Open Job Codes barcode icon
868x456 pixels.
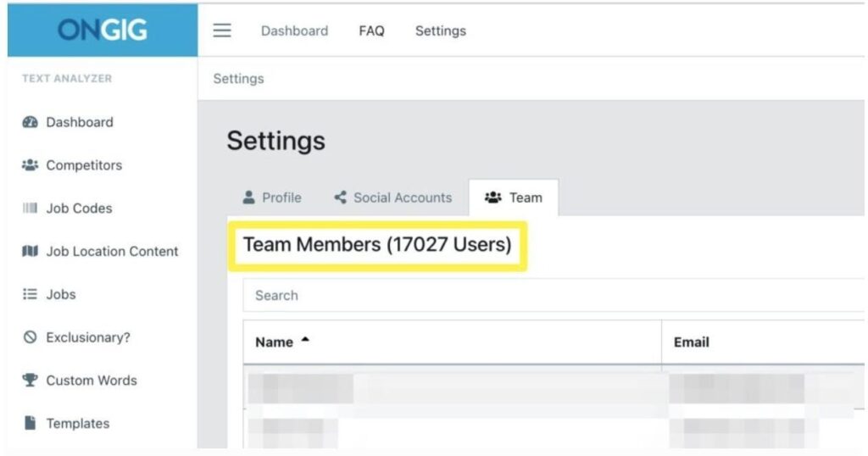click(x=31, y=209)
